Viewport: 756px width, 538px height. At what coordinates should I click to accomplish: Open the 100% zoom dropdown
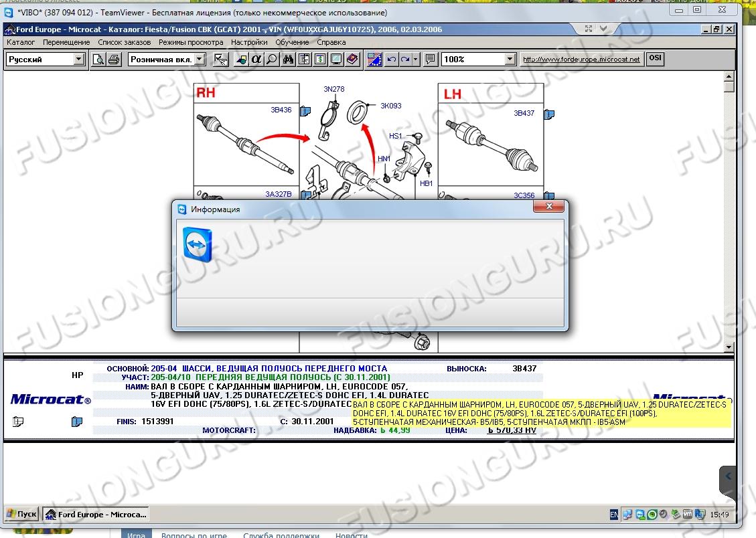(510, 60)
